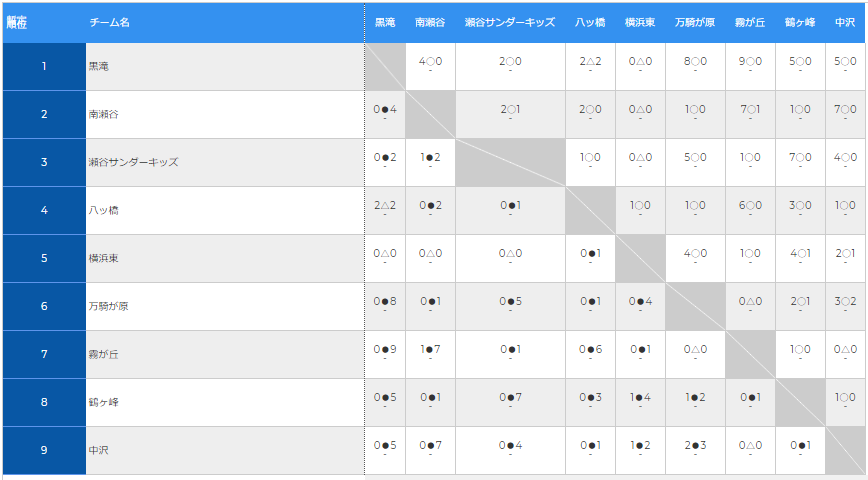Screen dimensions: 868x480
Task: Select the 瀬谷サンダーキッズ column header
Action: pyautogui.click(x=510, y=22)
